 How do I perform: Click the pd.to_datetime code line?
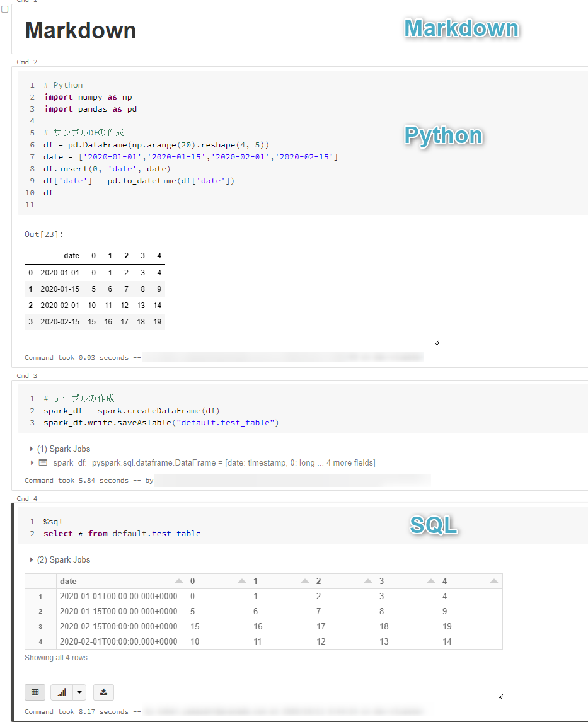(139, 181)
